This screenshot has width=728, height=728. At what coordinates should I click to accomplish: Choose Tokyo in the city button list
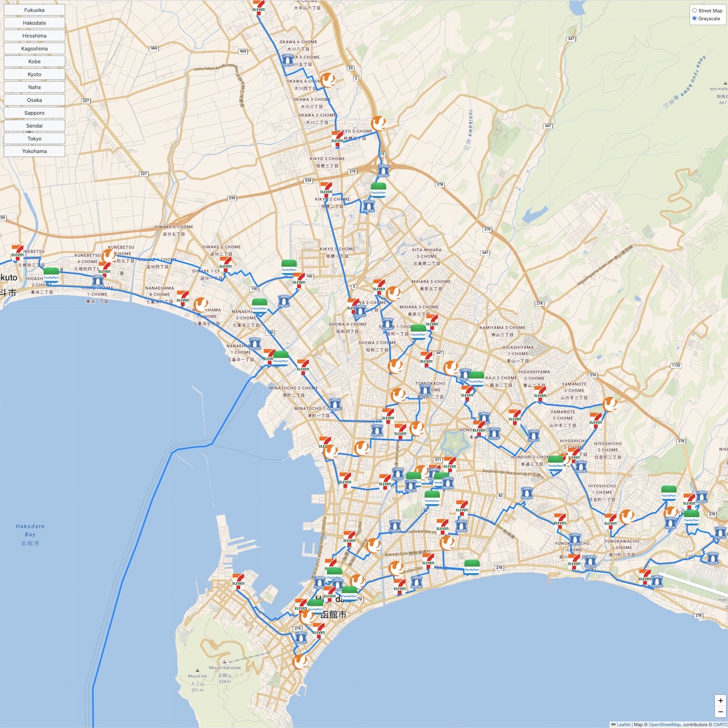pos(34,138)
